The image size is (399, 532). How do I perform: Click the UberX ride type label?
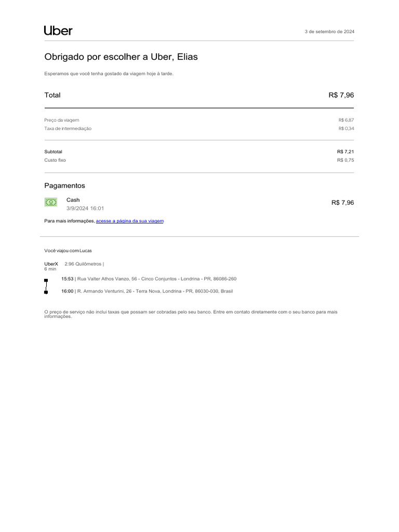[51, 264]
